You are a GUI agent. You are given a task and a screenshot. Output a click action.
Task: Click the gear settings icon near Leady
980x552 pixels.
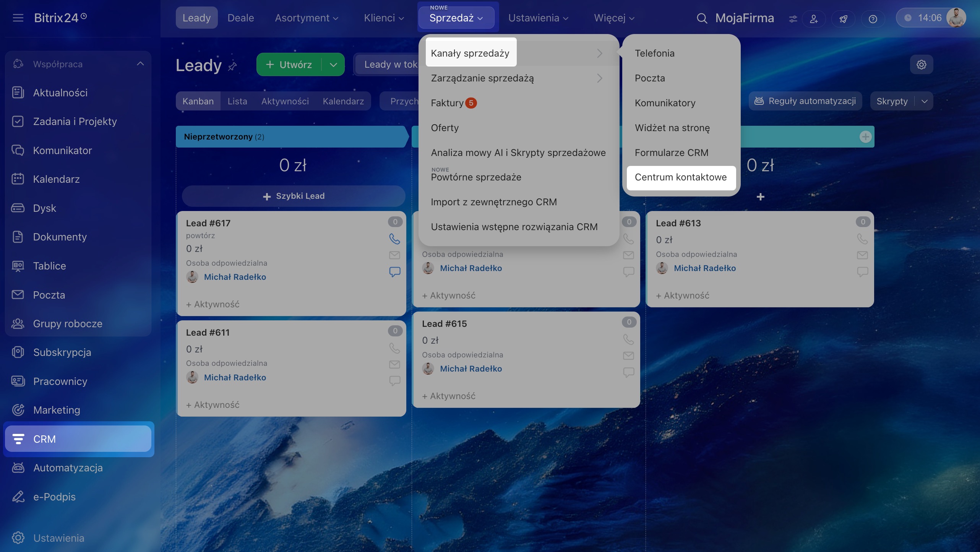pyautogui.click(x=921, y=65)
